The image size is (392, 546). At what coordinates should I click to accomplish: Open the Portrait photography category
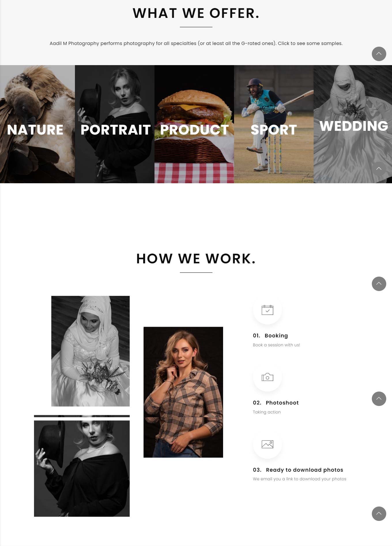coord(115,124)
